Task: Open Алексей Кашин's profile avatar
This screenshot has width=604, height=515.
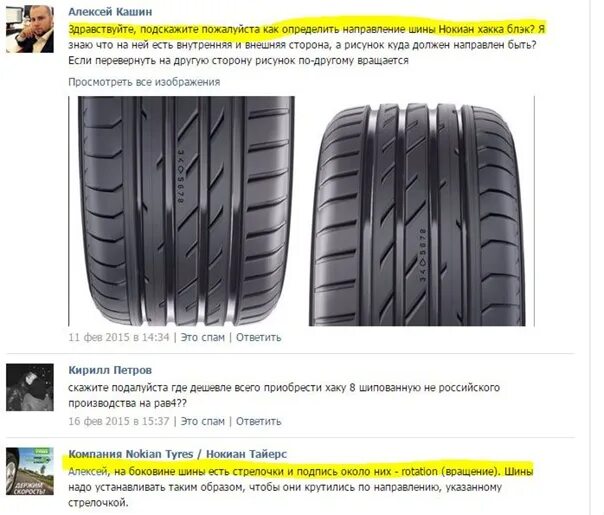Action: [x=30, y=30]
